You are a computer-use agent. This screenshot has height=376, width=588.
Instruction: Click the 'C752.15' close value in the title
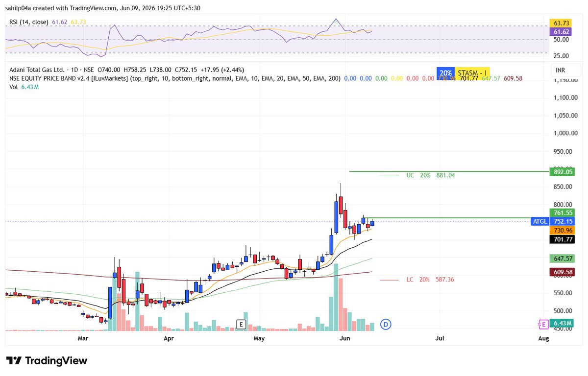[186, 70]
